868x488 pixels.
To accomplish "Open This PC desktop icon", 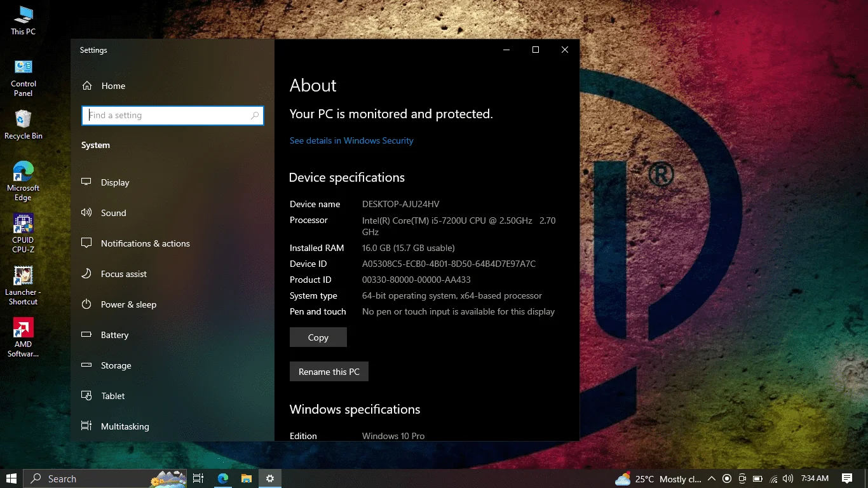I will (23, 20).
